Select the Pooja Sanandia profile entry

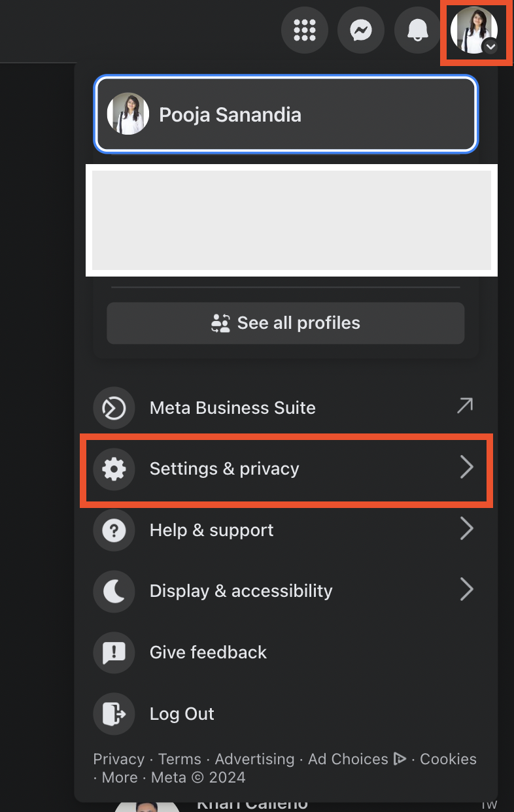pyautogui.click(x=286, y=114)
